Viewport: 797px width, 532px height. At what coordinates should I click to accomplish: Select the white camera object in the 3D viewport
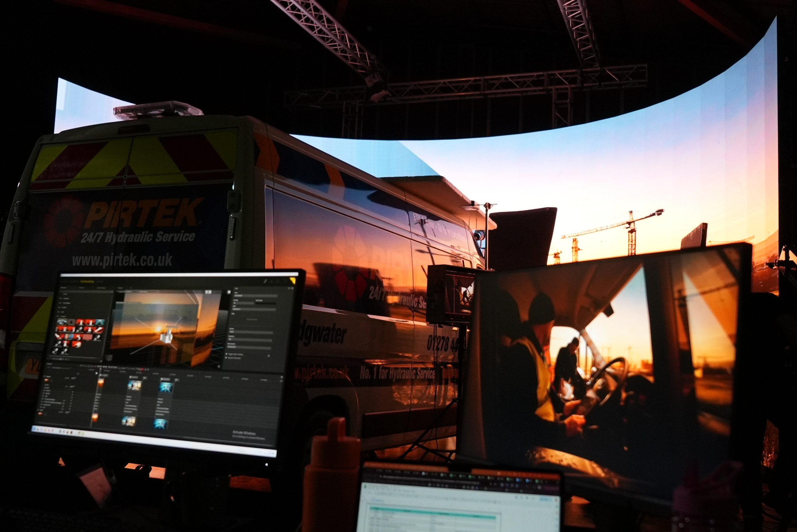(x=167, y=337)
